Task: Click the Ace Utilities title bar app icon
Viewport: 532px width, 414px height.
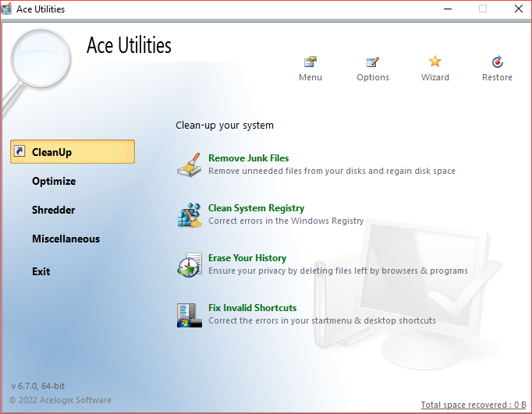Action: pos(6,9)
